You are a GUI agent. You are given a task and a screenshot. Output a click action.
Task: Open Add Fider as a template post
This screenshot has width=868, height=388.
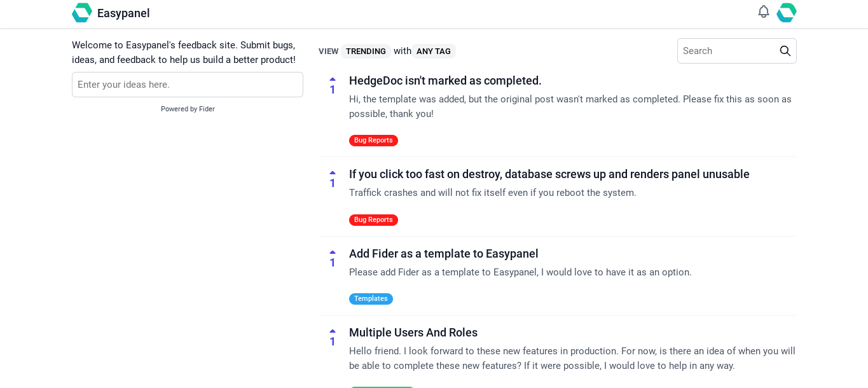[443, 254]
